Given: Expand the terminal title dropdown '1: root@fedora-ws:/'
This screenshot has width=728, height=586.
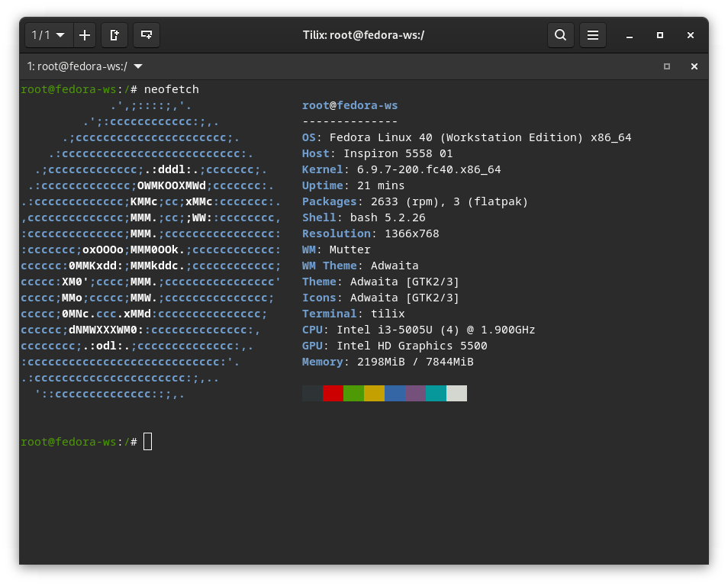Looking at the screenshot, I should tap(85, 66).
